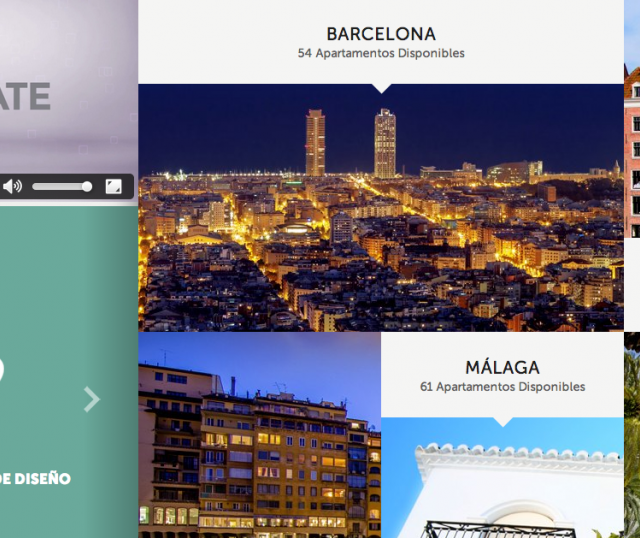Click the 'DE DISEÑO' banner text
Screen dimensions: 640x538
tap(35, 478)
